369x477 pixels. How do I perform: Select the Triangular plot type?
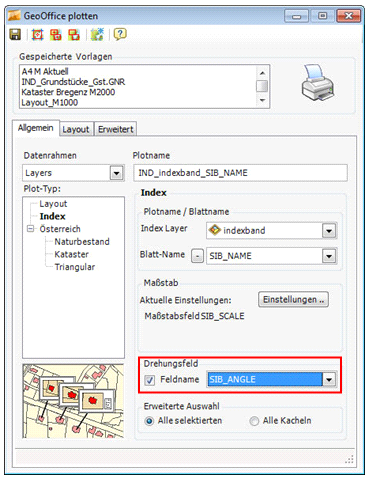(75, 267)
